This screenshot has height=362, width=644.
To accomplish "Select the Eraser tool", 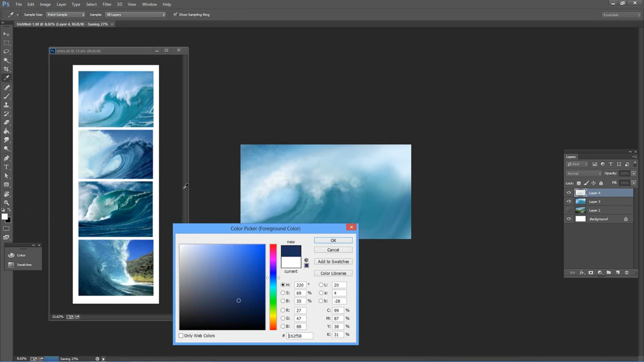I will pyautogui.click(x=6, y=122).
